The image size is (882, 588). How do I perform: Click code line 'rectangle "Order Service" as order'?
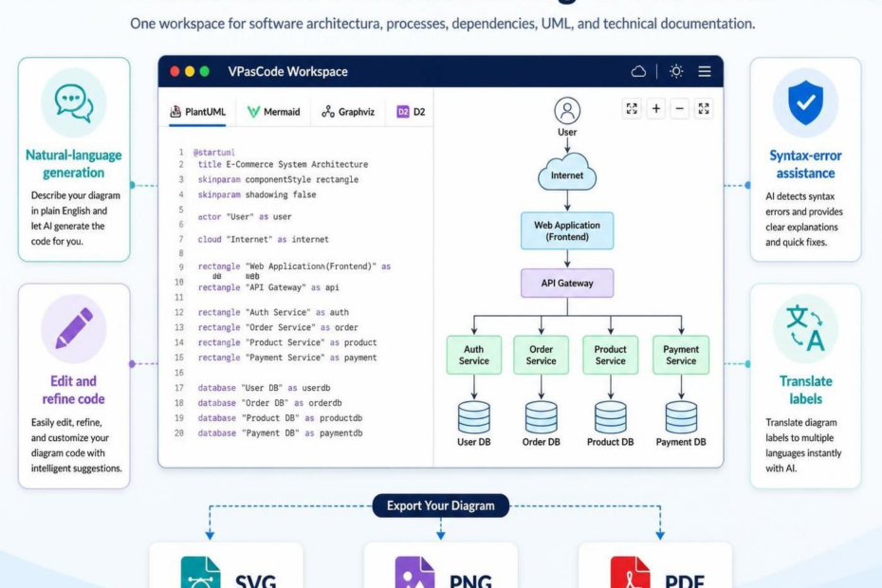click(x=278, y=327)
